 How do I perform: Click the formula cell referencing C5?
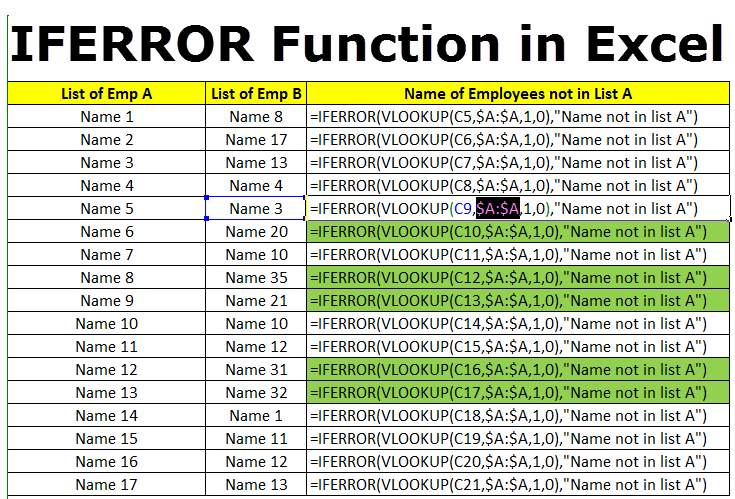518,116
